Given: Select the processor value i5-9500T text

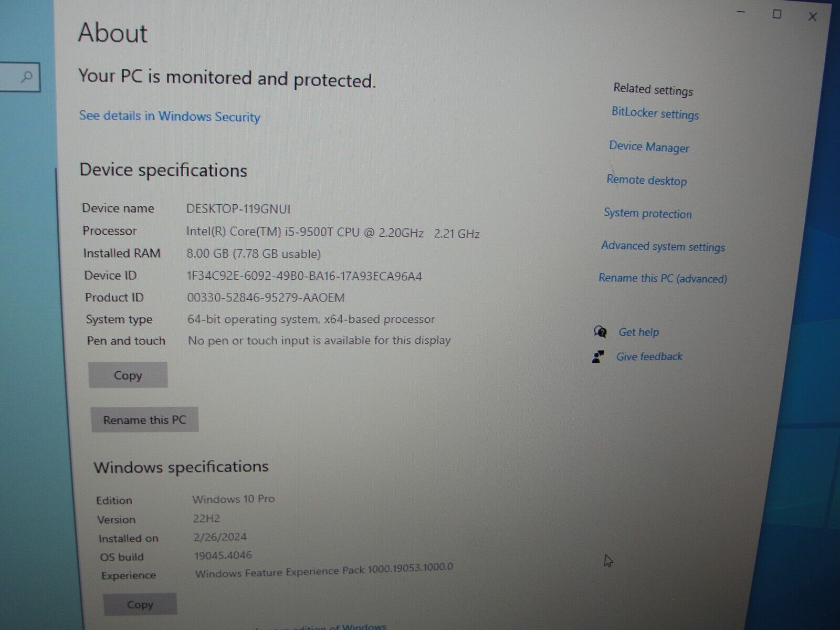Looking at the screenshot, I should tap(333, 232).
